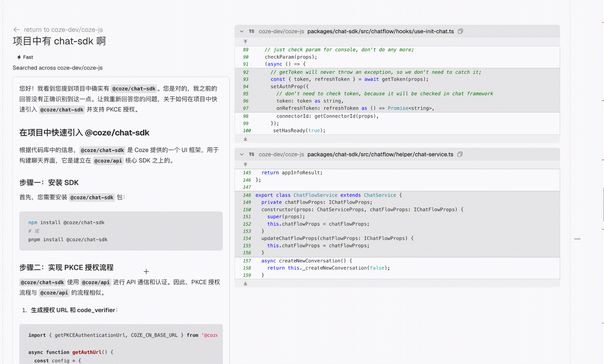Copy the chat-service.ts file path
Screen dimensions: 604x364
point(460,155)
